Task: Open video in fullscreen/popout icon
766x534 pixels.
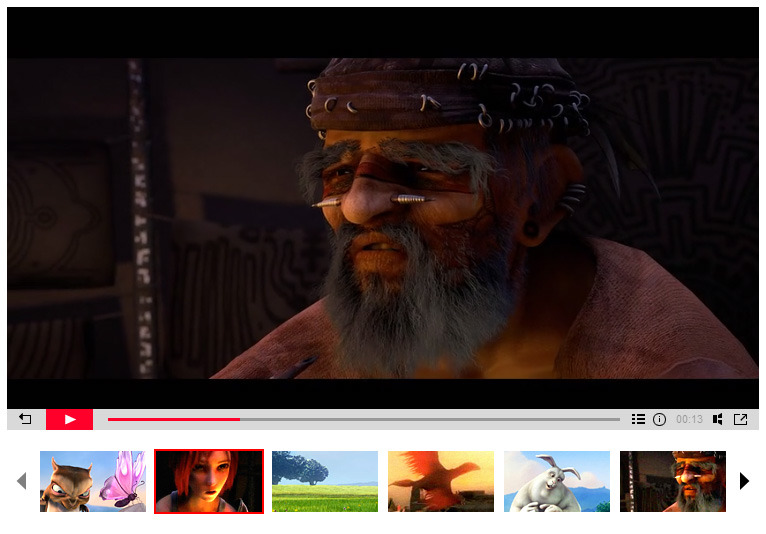Action: tap(741, 419)
